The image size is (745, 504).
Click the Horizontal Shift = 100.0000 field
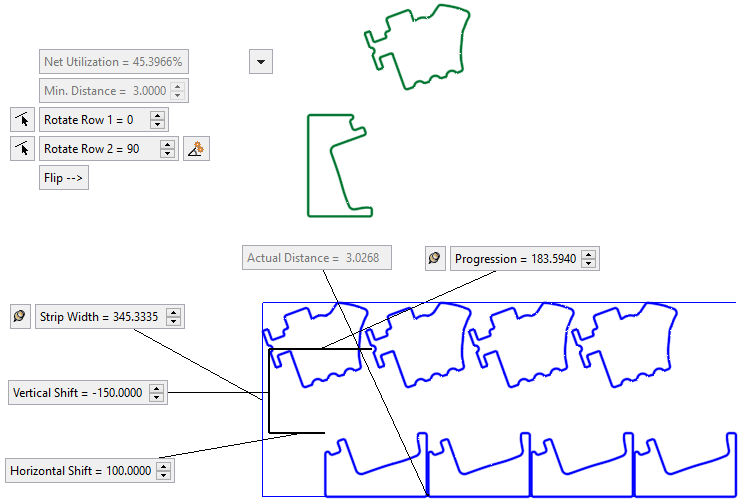pyautogui.click(x=90, y=470)
